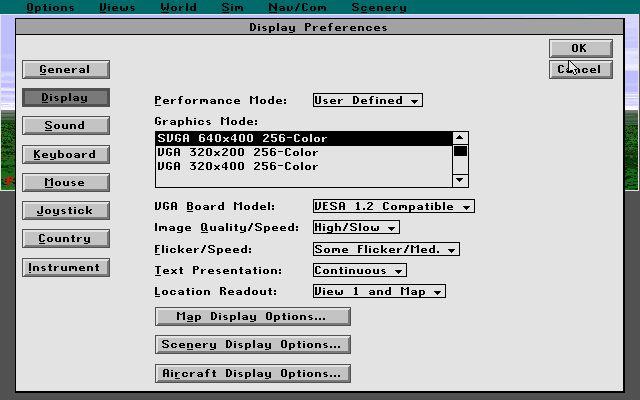
Task: Open Scenery Display Options
Action: click(253, 344)
